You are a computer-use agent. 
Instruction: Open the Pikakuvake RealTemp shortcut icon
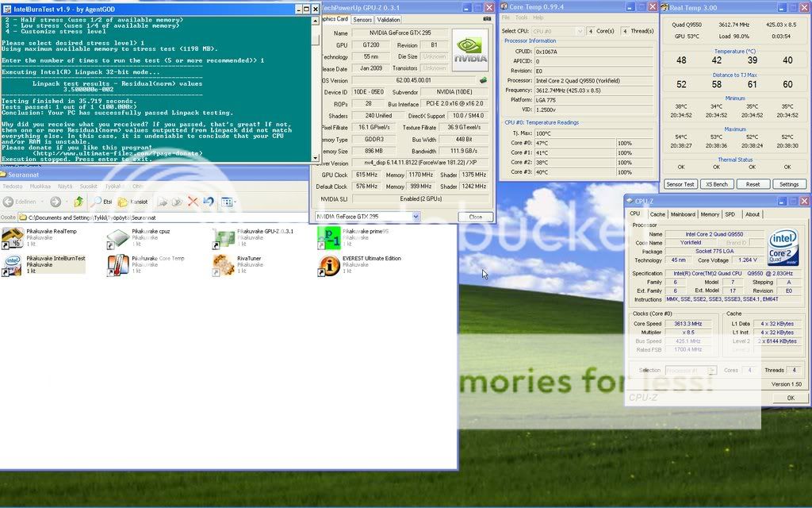pos(13,238)
